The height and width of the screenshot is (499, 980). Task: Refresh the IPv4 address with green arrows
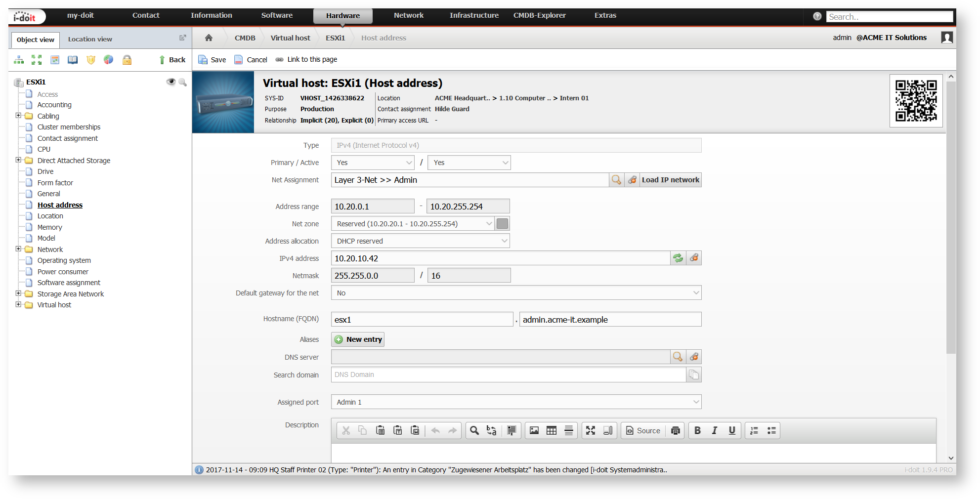(678, 258)
